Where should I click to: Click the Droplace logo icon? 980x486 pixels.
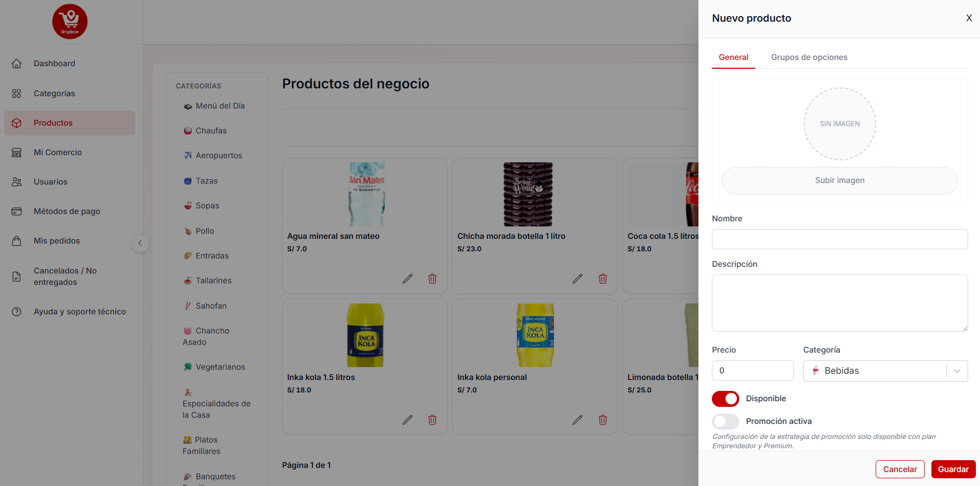[x=70, y=22]
